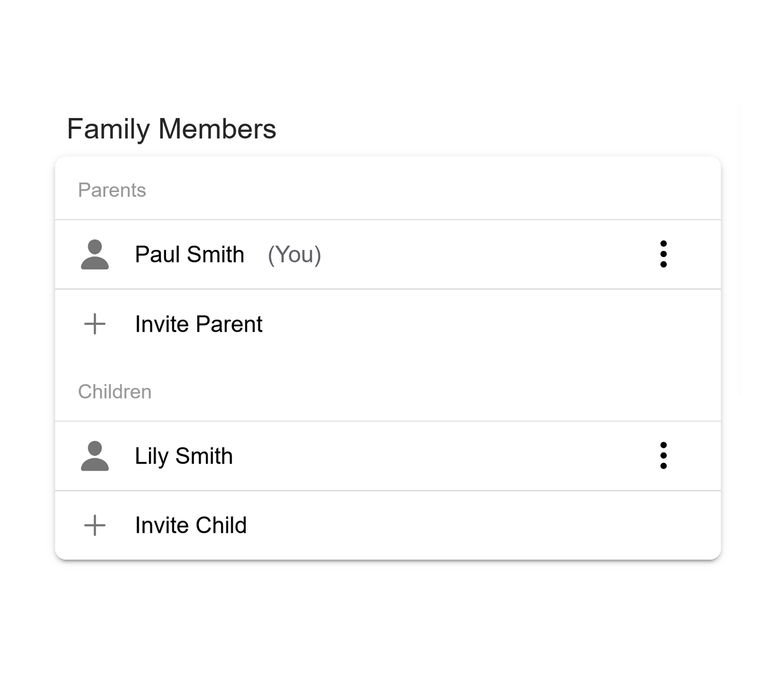The height and width of the screenshot is (700, 776).
Task: Open options menu next to Paul Smith (You)
Action: click(x=664, y=254)
